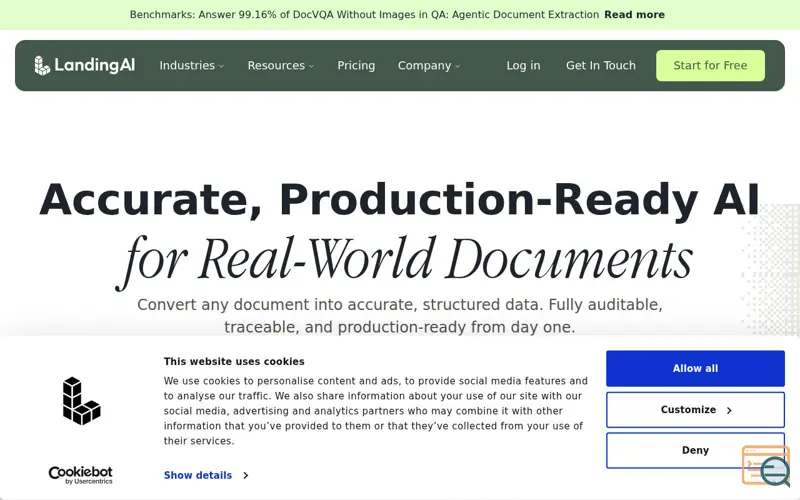This screenshot has height=500, width=800.
Task: Open the Customize cookie settings
Action: [695, 410]
